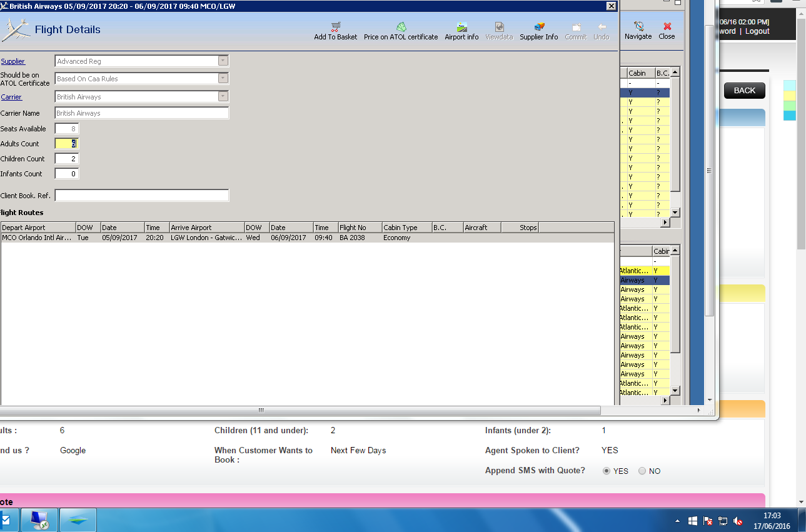Click the Add To Basket cart icon
The width and height of the screenshot is (806, 532).
(336, 27)
